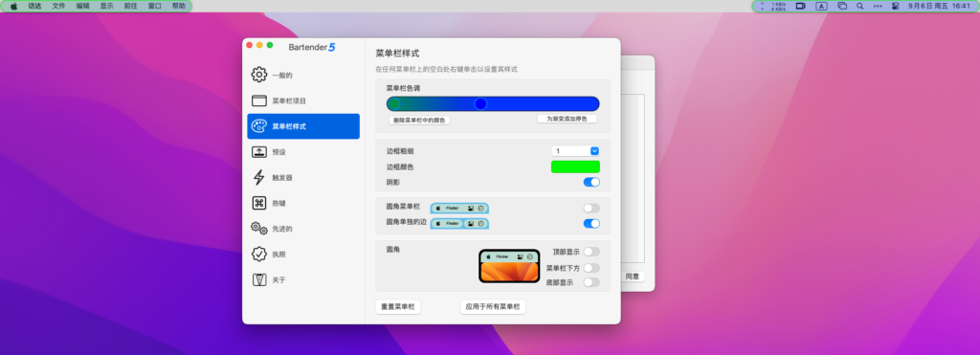Open the 触发器 lightning bolt icon
This screenshot has width=980, height=355.
pos(258,178)
